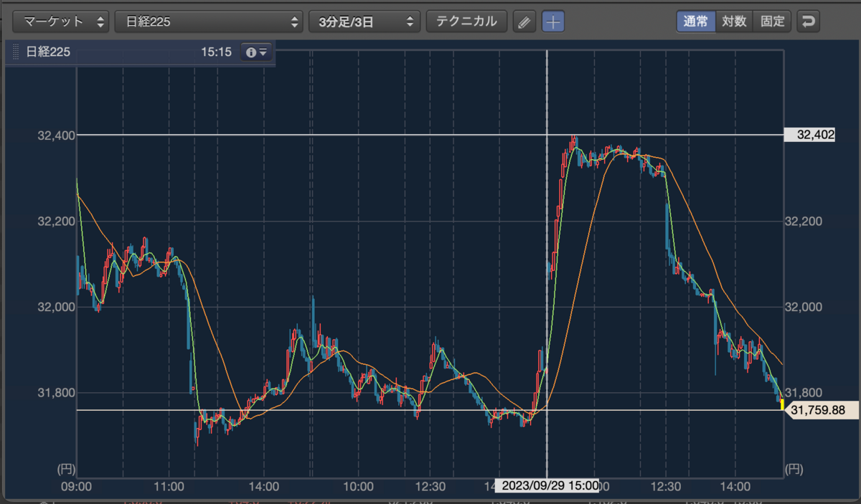Select the pencil drawing tool icon
The height and width of the screenshot is (504, 861).
point(524,22)
